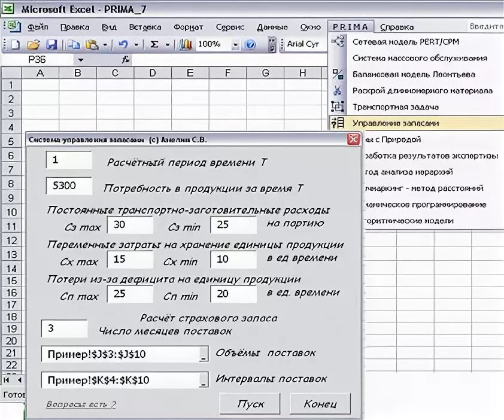Open the Окно menu
Viewport: 504px width, 420px height.
311,28
